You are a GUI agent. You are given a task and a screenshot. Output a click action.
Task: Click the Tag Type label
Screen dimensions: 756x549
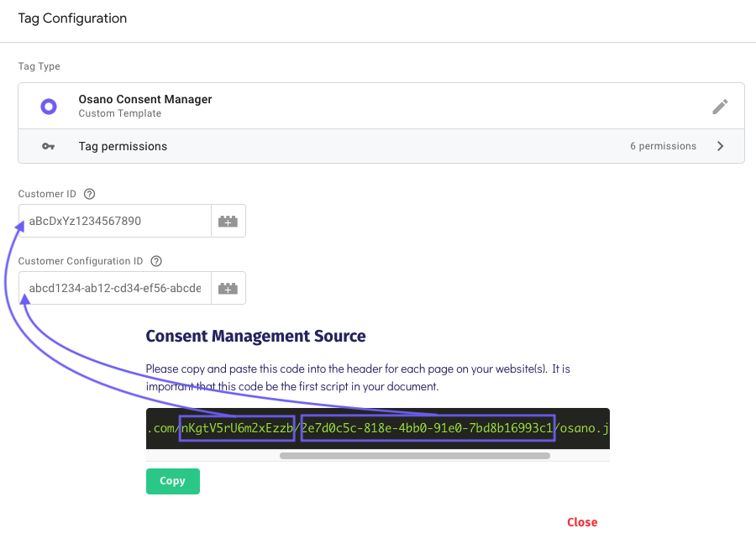pyautogui.click(x=39, y=66)
